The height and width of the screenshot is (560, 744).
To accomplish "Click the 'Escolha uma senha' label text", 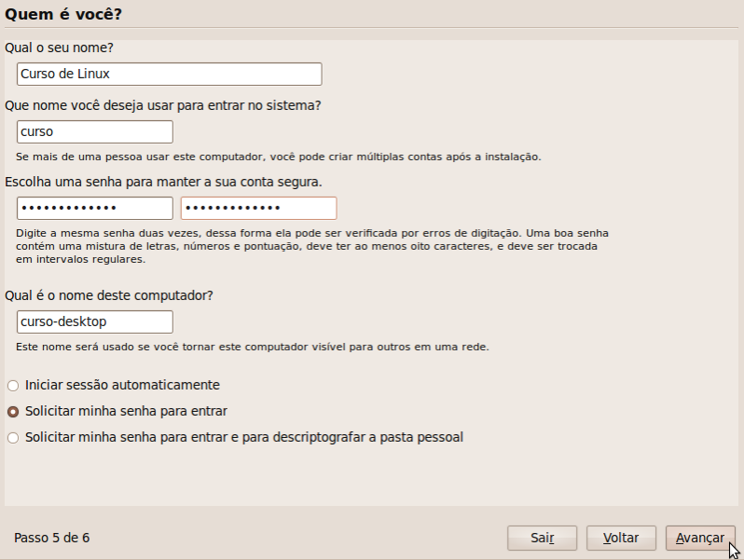I will 163,182.
